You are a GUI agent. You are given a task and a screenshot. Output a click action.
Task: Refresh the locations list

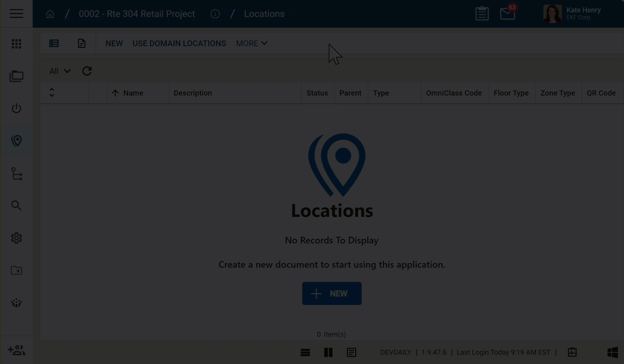87,71
